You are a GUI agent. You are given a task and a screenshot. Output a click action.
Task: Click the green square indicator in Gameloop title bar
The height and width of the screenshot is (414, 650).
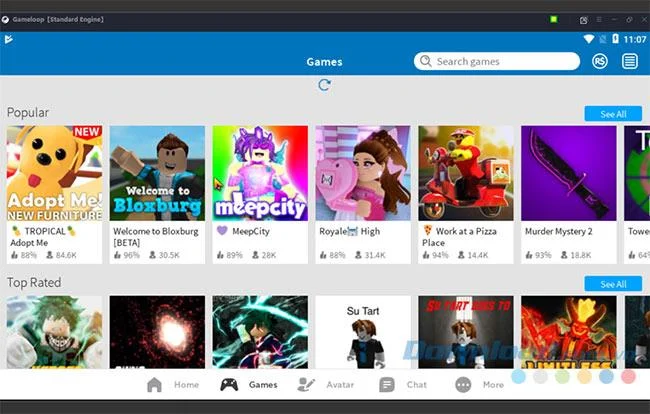(x=553, y=19)
